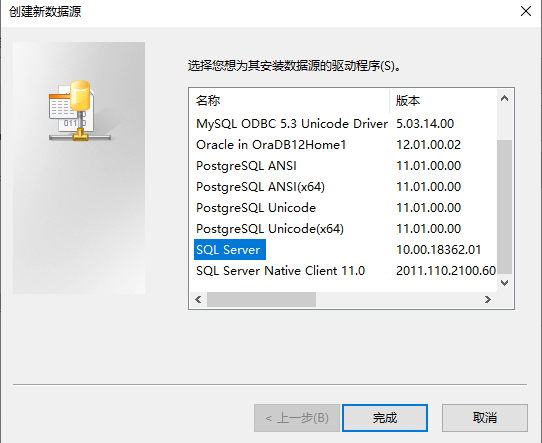Click the 取消 button
The width and height of the screenshot is (542, 443).
[x=485, y=418]
